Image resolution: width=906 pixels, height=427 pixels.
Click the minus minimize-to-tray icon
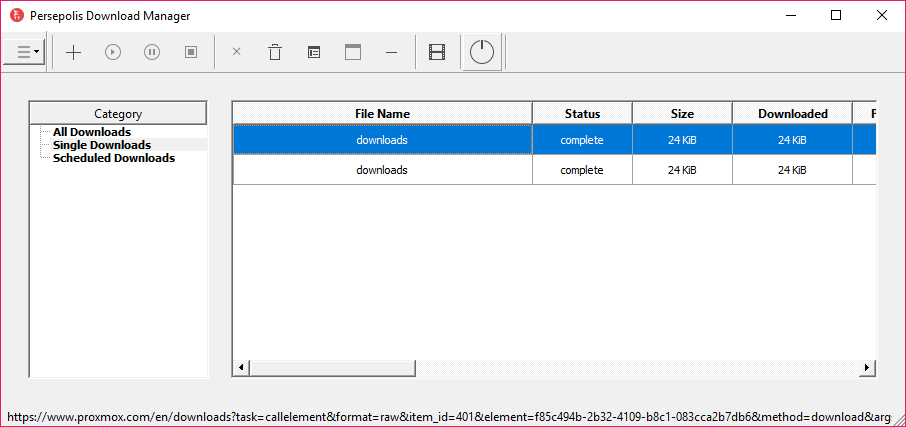click(392, 53)
